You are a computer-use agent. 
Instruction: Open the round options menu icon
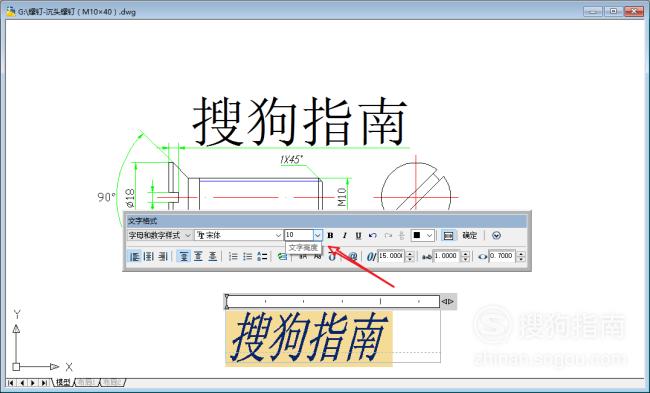pos(496,235)
